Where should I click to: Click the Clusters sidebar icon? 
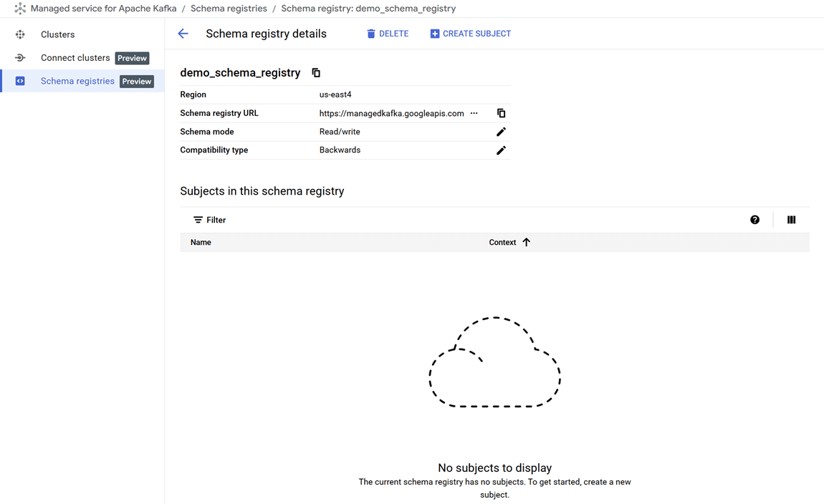pyautogui.click(x=20, y=34)
